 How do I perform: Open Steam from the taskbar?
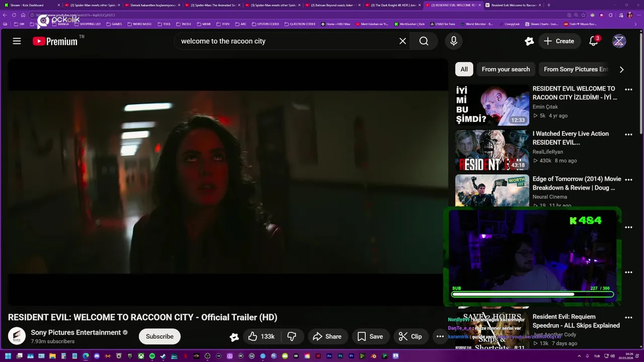[163, 356]
